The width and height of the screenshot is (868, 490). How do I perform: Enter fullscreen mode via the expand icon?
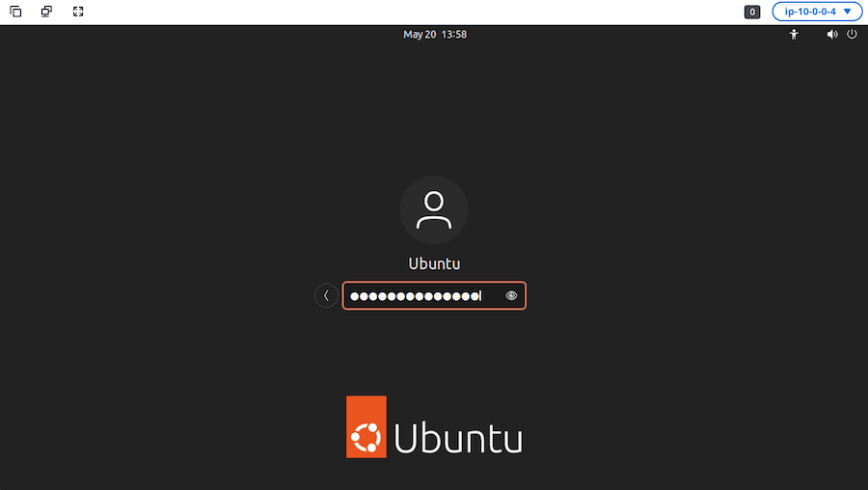click(x=78, y=12)
